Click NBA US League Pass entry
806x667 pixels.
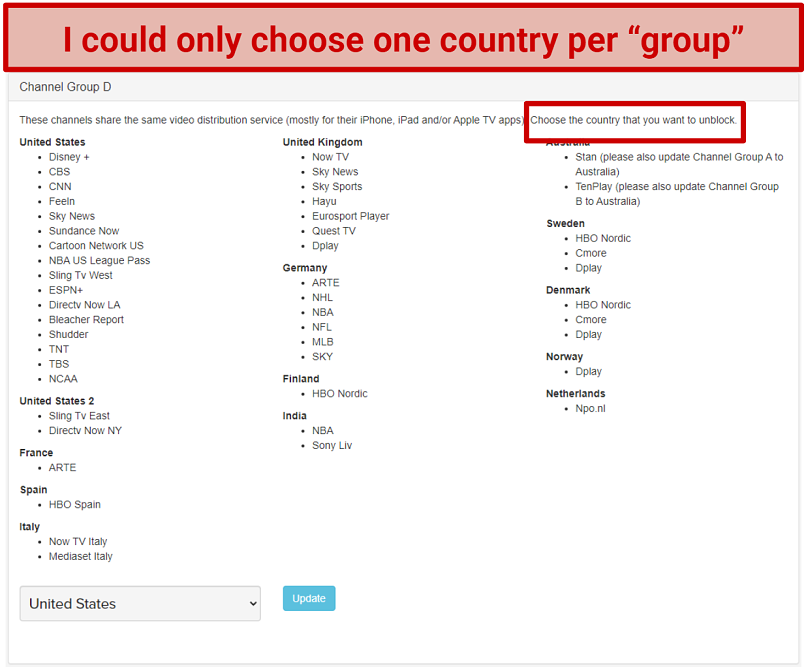[x=99, y=261]
